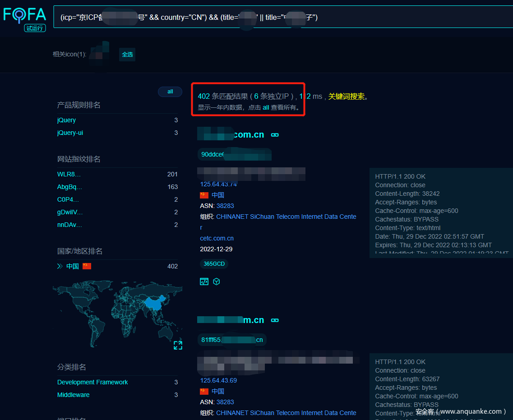Image resolution: width=513 pixels, height=420 pixels.
Task: Open link icon beside second result domain
Action: click(x=274, y=320)
